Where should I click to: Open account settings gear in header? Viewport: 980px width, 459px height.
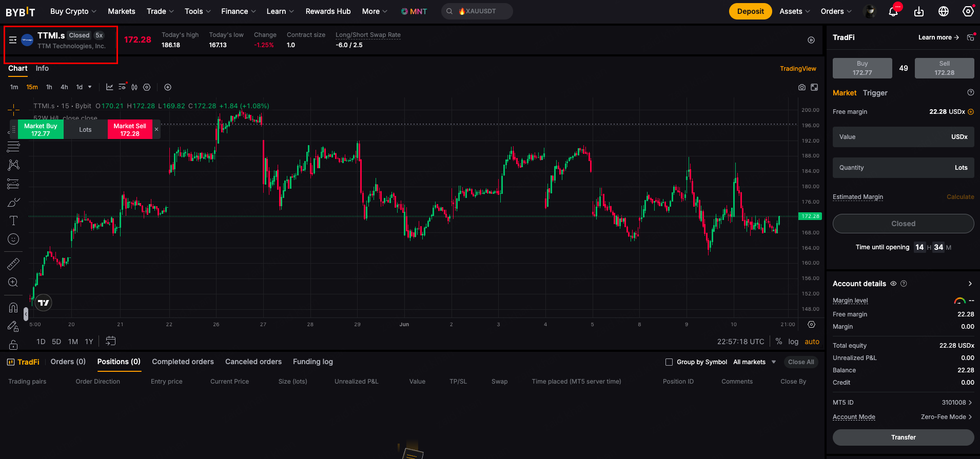click(x=968, y=11)
